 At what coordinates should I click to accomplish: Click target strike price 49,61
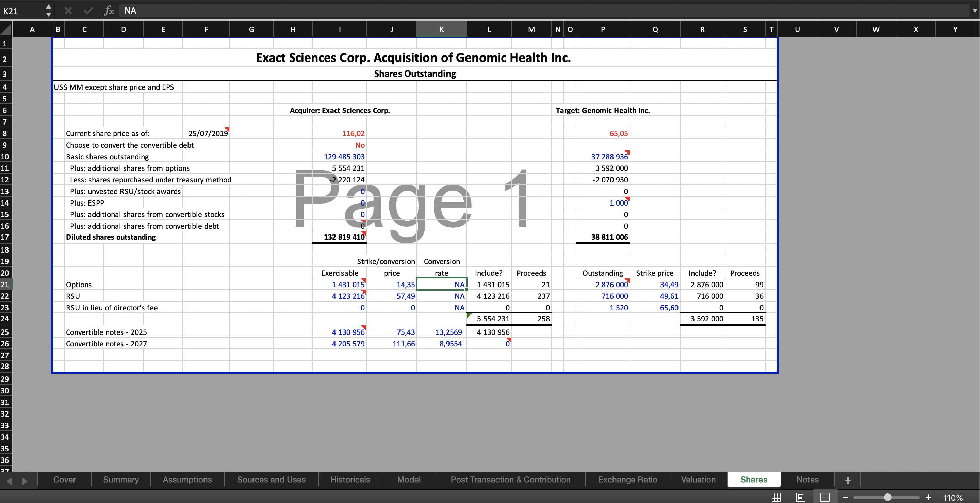pos(655,296)
